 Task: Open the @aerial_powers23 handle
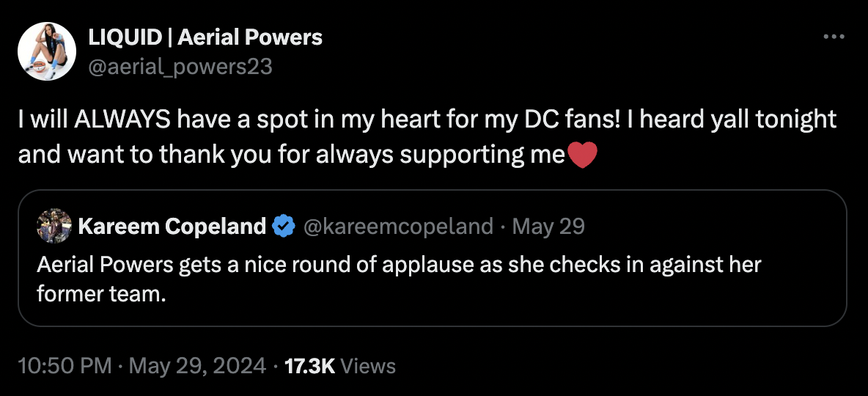click(180, 67)
